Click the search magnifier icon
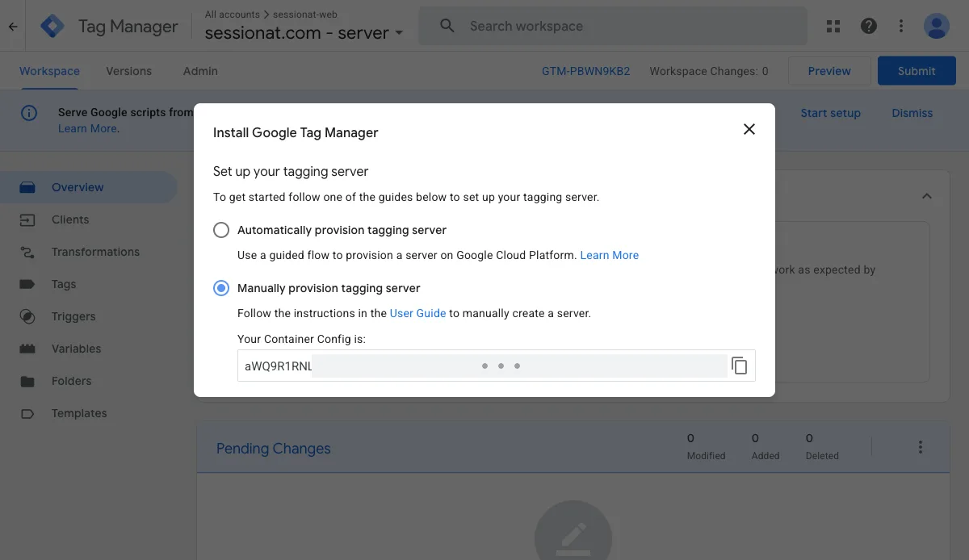 coord(447,26)
